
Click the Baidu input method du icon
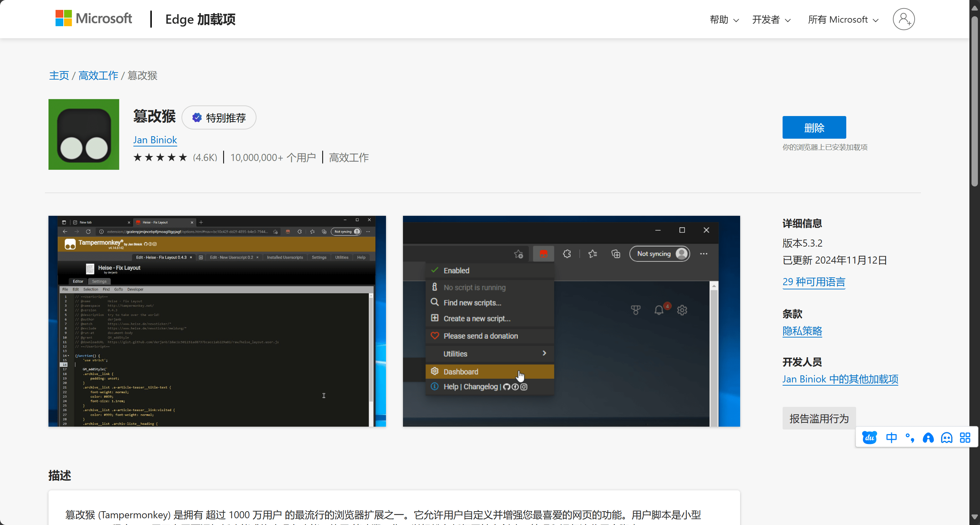870,438
